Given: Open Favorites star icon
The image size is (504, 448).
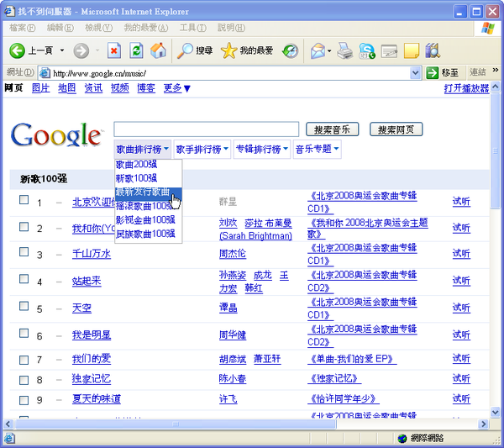Looking at the screenshot, I should click(228, 50).
